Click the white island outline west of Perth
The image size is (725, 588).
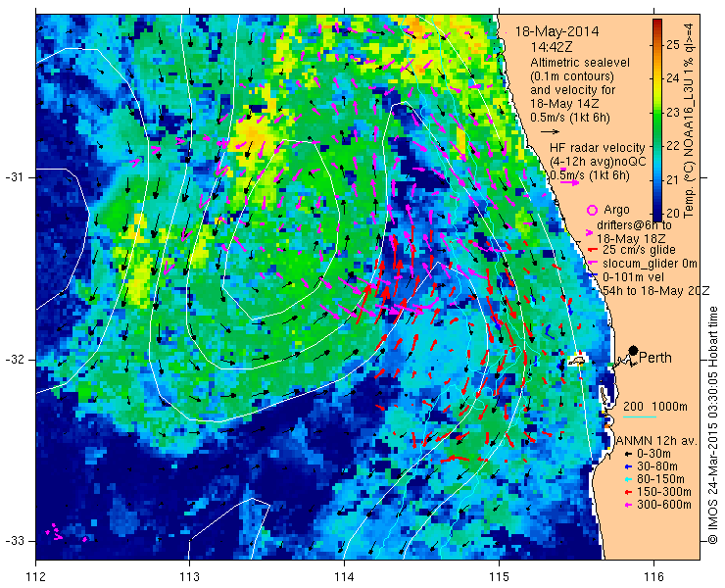(577, 360)
